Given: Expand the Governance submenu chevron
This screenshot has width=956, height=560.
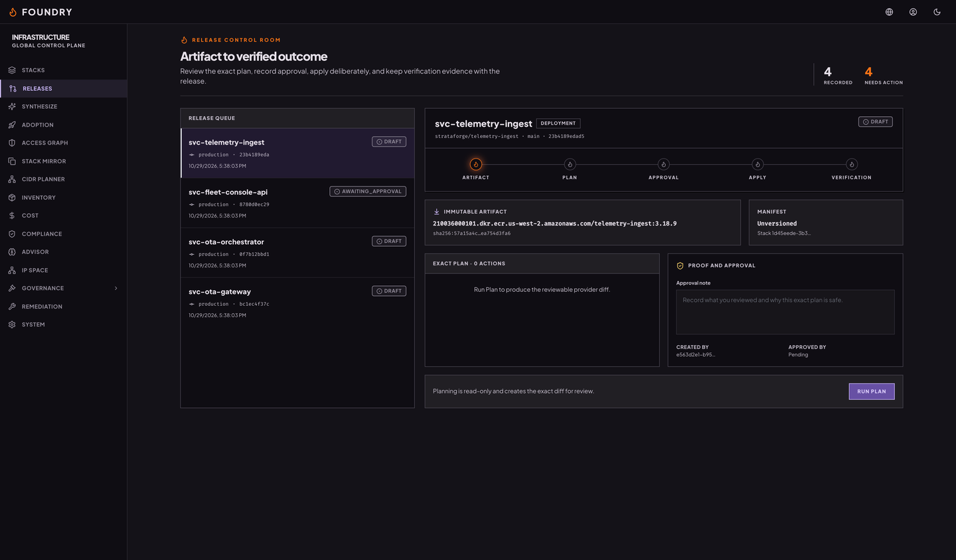Looking at the screenshot, I should [x=116, y=289].
